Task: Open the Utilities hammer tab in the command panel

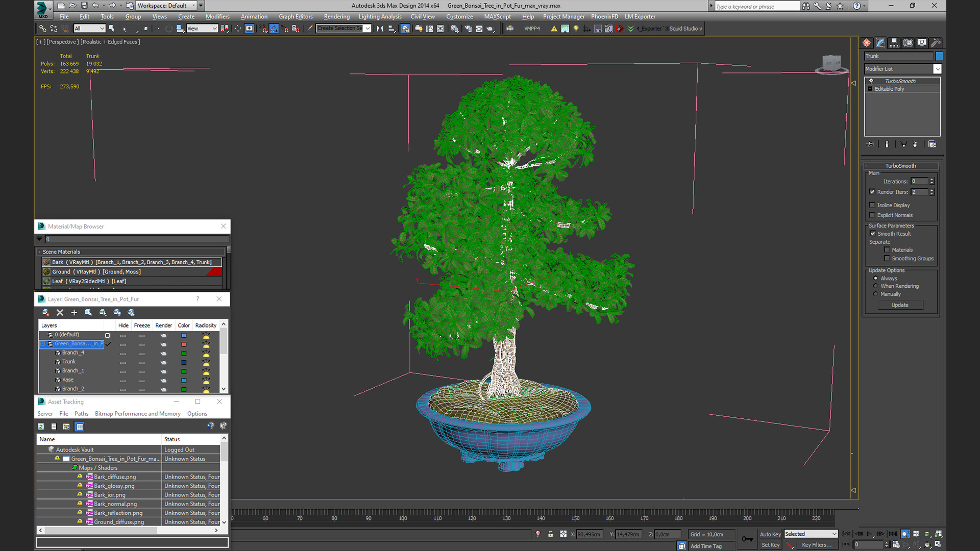Action: pyautogui.click(x=936, y=43)
